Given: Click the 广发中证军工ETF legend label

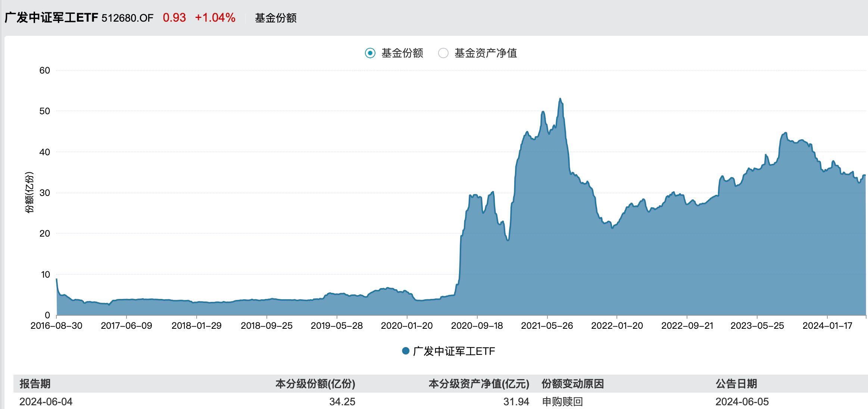Looking at the screenshot, I should (454, 351).
